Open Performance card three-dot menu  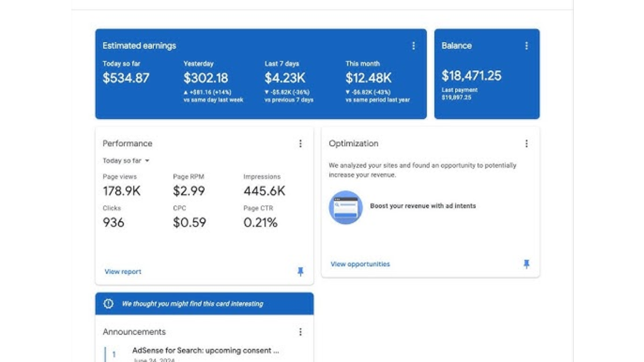(x=300, y=144)
